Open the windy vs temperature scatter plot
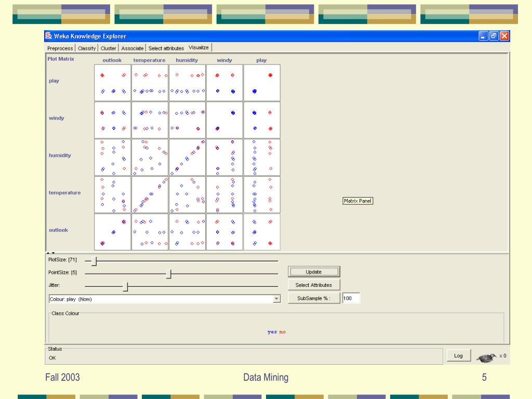532x399 pixels. click(150, 120)
